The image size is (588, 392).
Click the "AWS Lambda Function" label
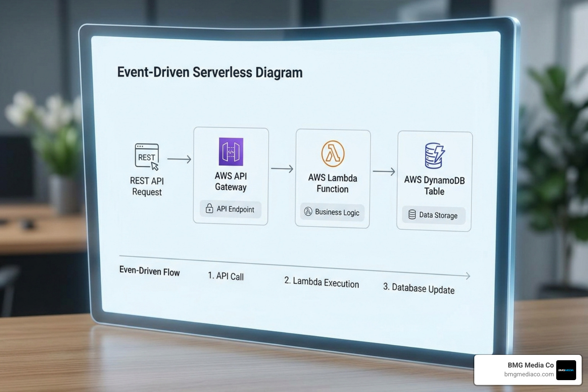pyautogui.click(x=333, y=183)
